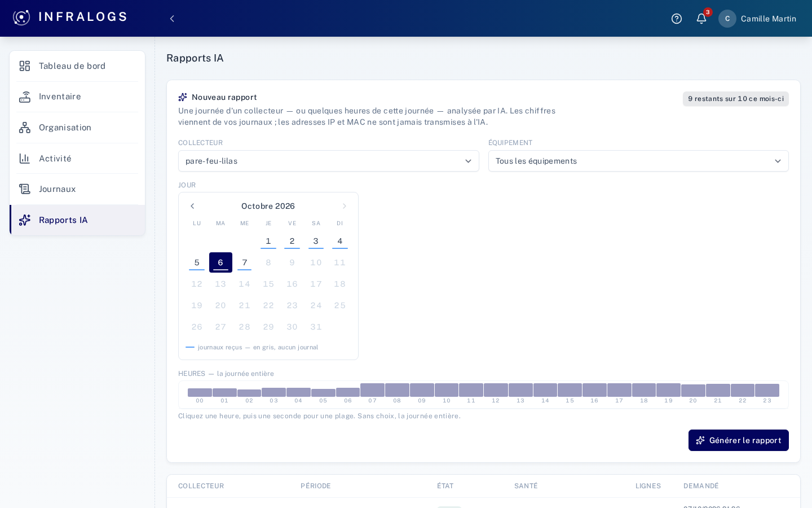Click the Demandé column header
The height and width of the screenshot is (508, 812).
701,486
